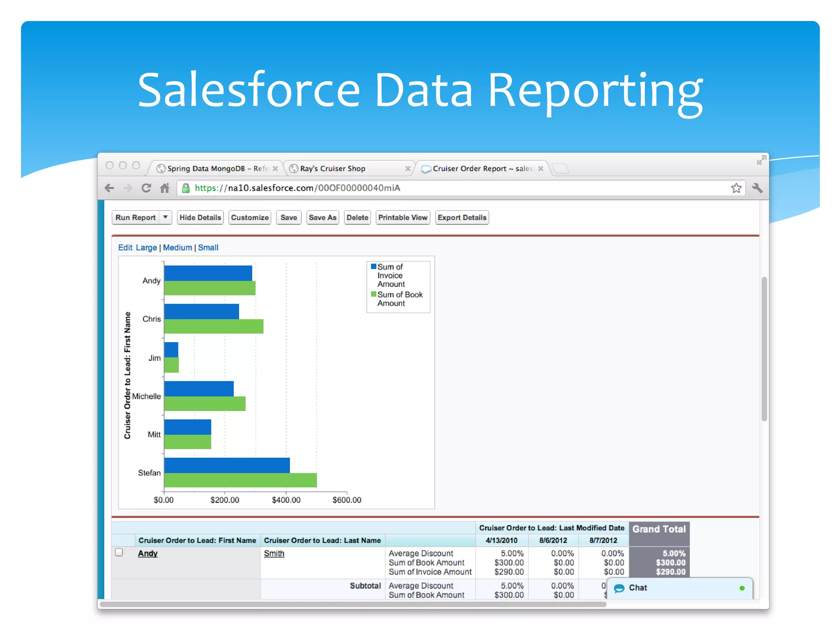This screenshot has height=630, width=840.
Task: Bookmark page with the star icon
Action: coord(736,188)
